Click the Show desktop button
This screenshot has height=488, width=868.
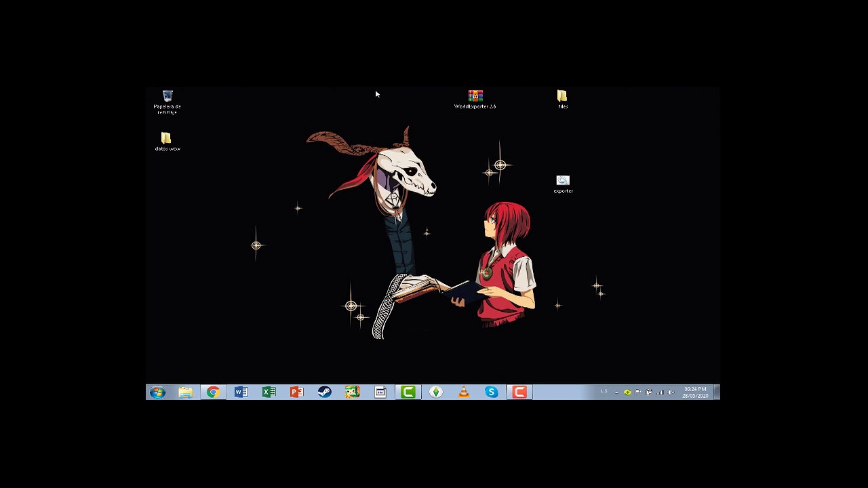click(x=717, y=392)
